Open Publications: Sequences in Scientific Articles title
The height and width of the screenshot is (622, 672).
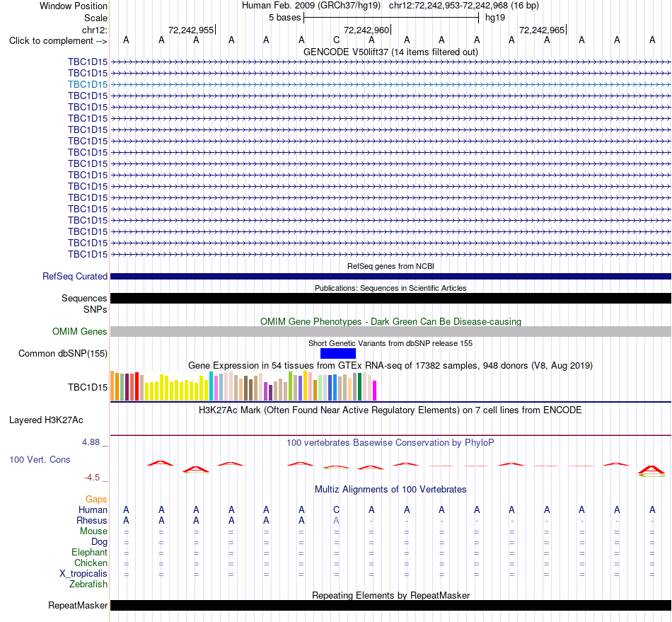(390, 288)
